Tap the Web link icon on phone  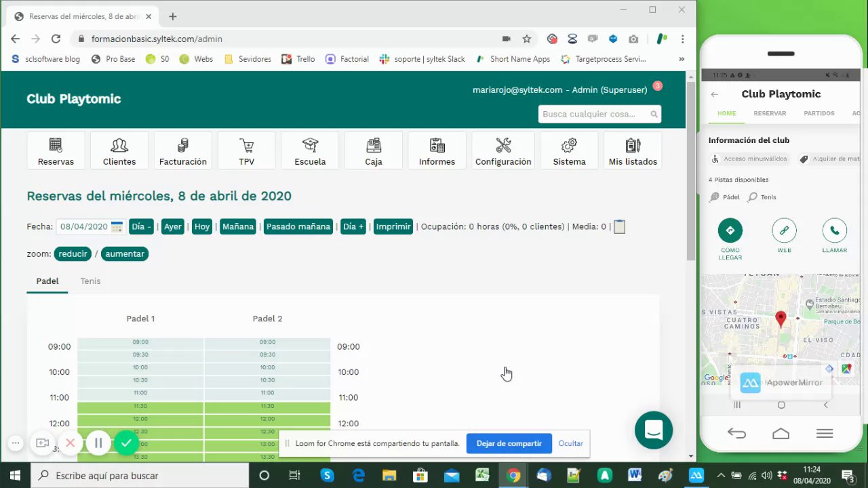coord(784,230)
